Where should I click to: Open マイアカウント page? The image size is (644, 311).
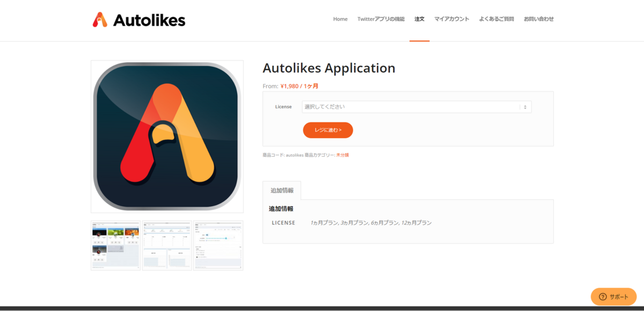(x=452, y=19)
